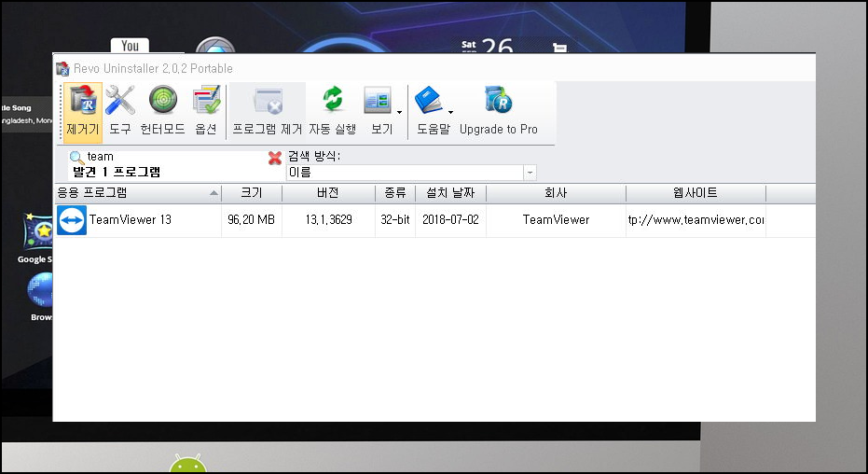
Task: Activate 헌터모드 hunter mode
Action: 163,112
